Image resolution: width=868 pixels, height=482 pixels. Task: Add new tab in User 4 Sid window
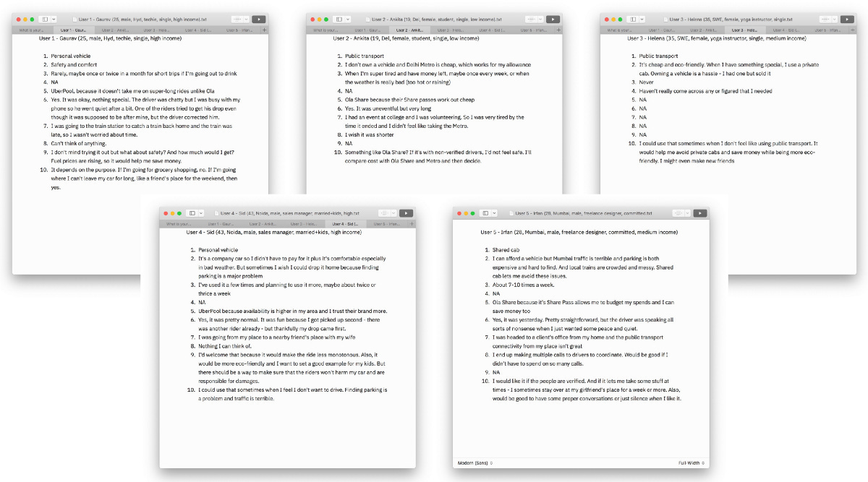(x=412, y=224)
